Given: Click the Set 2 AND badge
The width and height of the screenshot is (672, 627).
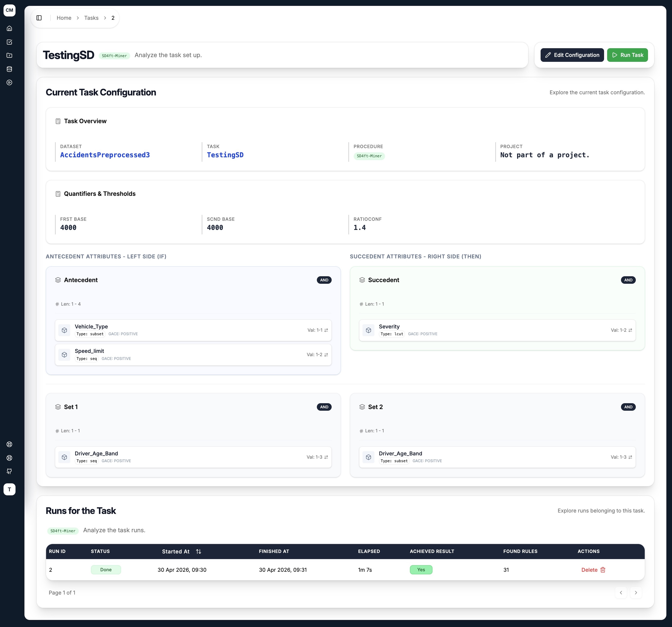Looking at the screenshot, I should (628, 407).
